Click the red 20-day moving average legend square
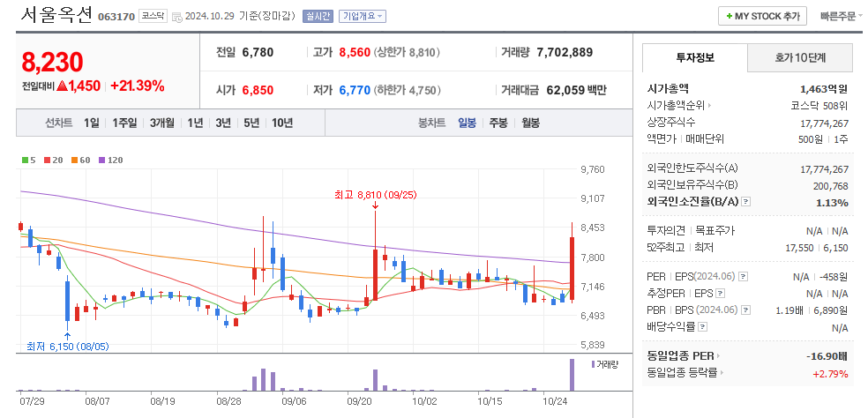The image size is (868, 418). point(47,160)
